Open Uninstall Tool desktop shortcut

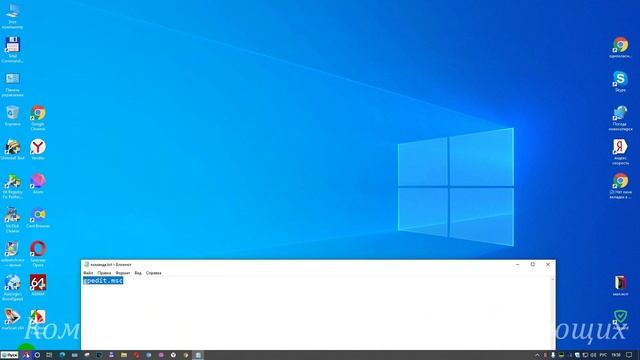[12, 149]
